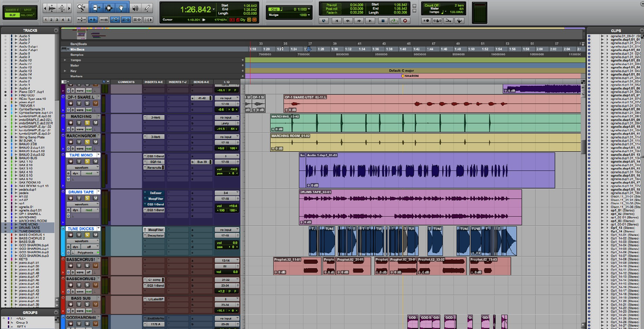This screenshot has width=644, height=329.
Task: Click the TAPE MONO track color strip
Action: [x=63, y=171]
